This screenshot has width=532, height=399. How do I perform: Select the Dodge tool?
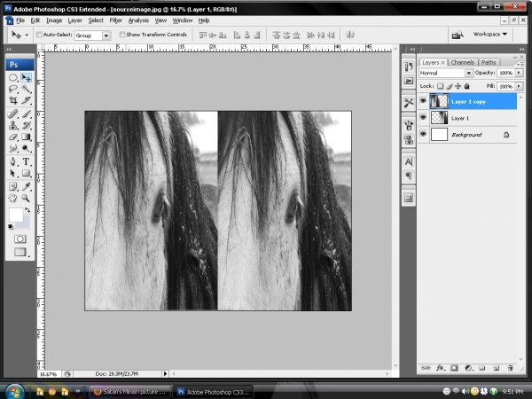(x=26, y=148)
